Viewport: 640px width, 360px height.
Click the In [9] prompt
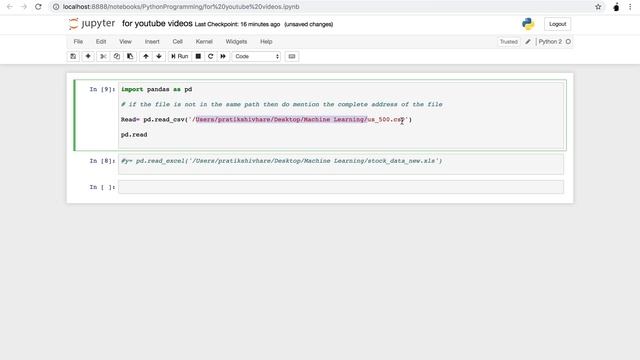102,89
